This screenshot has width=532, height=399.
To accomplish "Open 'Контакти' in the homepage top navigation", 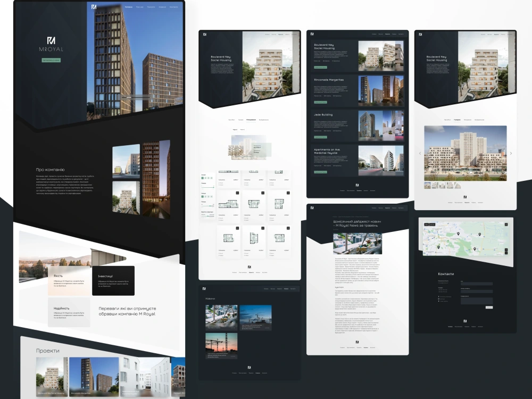I will coord(174,7).
